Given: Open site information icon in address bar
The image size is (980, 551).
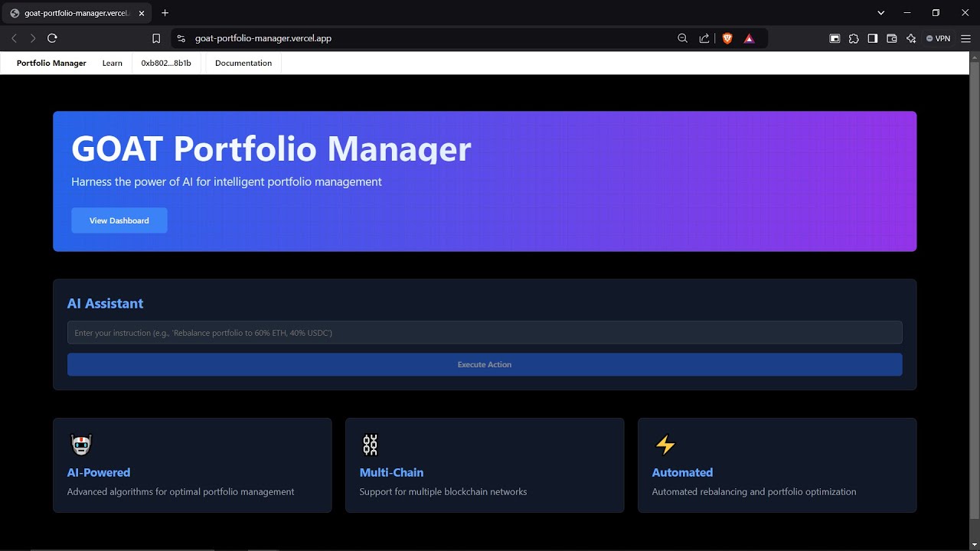Looking at the screenshot, I should 181,38.
